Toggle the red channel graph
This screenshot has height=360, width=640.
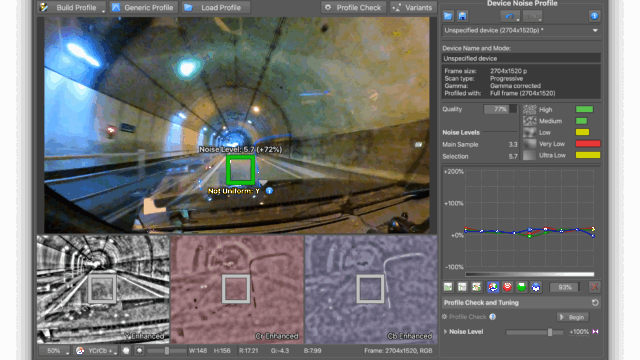click(507, 287)
